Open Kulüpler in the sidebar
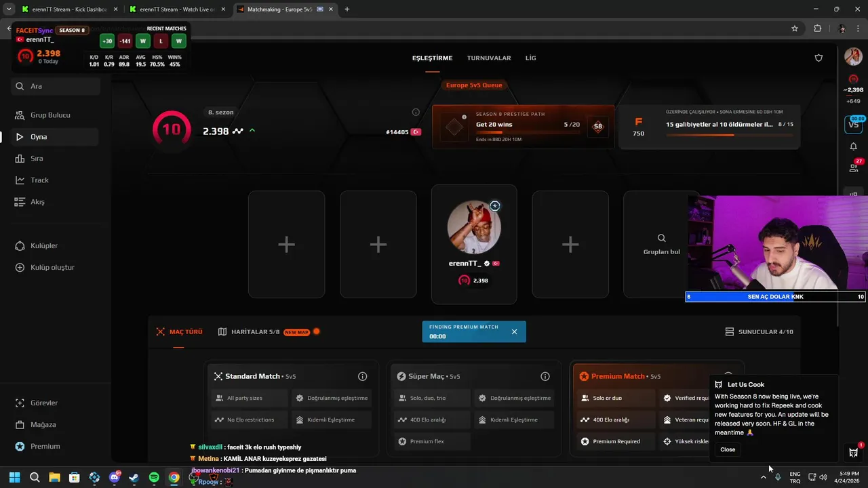 tap(56, 245)
